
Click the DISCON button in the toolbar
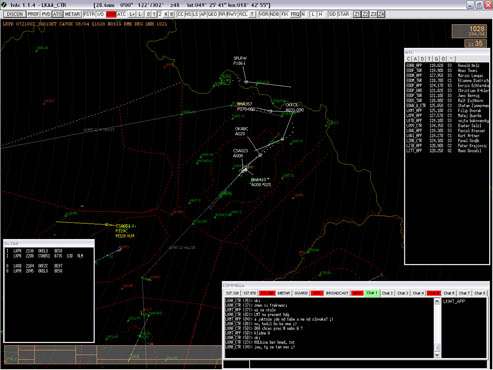[15, 14]
